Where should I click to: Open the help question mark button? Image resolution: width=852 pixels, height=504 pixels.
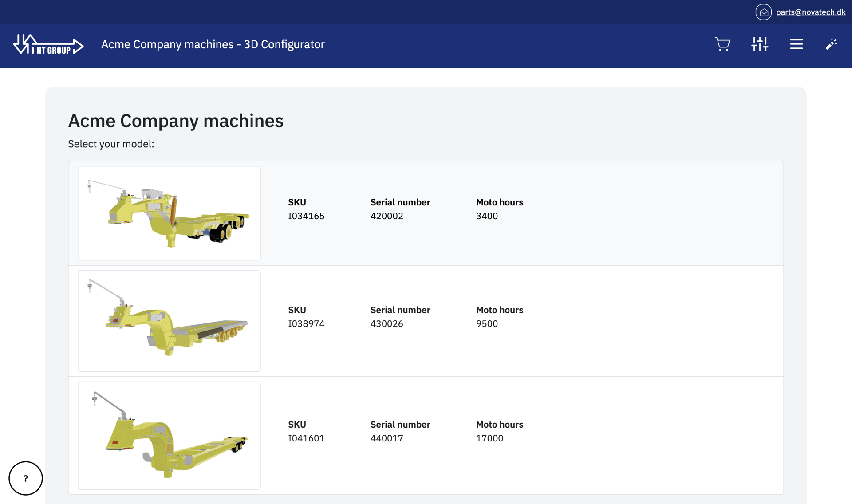[x=25, y=478]
